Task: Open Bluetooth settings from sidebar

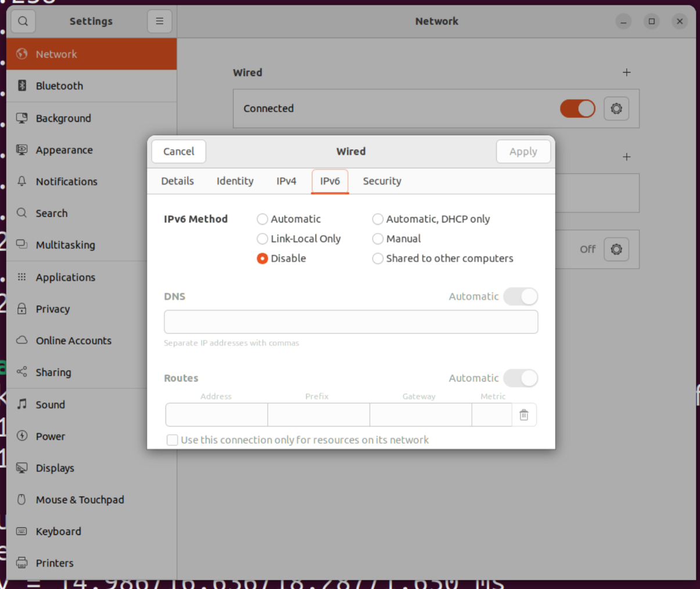Action: click(59, 86)
